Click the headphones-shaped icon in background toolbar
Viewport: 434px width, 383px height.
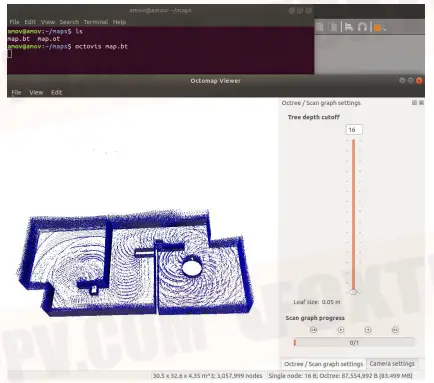pyautogui.click(x=362, y=27)
